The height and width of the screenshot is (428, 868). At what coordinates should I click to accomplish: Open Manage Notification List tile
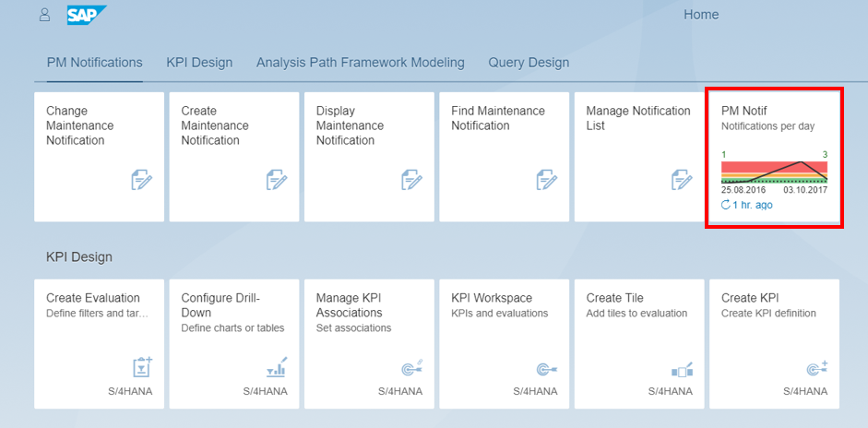coord(639,157)
